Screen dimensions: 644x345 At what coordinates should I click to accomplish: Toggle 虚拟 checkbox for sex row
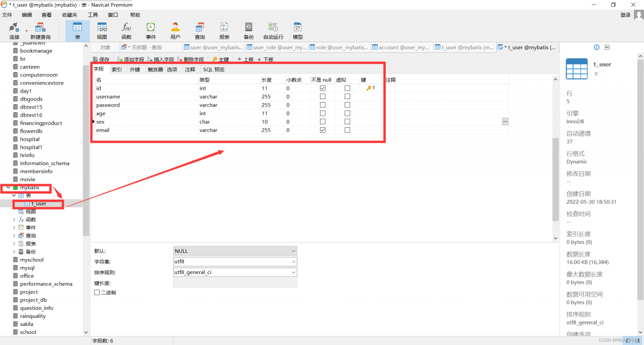(347, 122)
